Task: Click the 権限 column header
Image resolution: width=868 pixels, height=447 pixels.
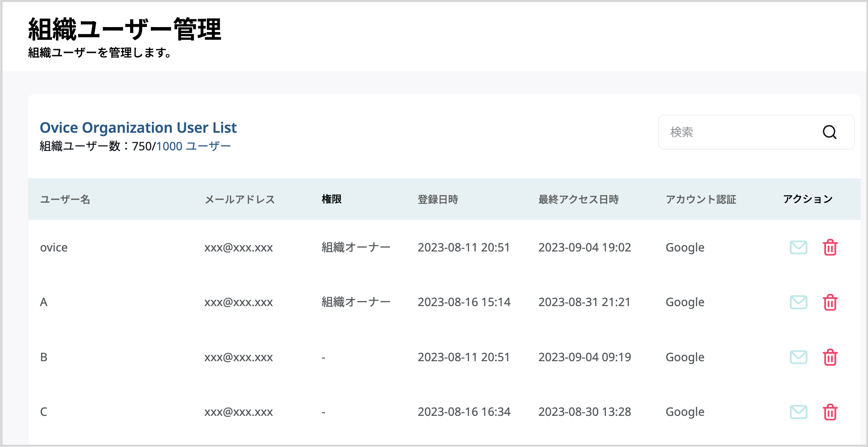Action: tap(331, 199)
